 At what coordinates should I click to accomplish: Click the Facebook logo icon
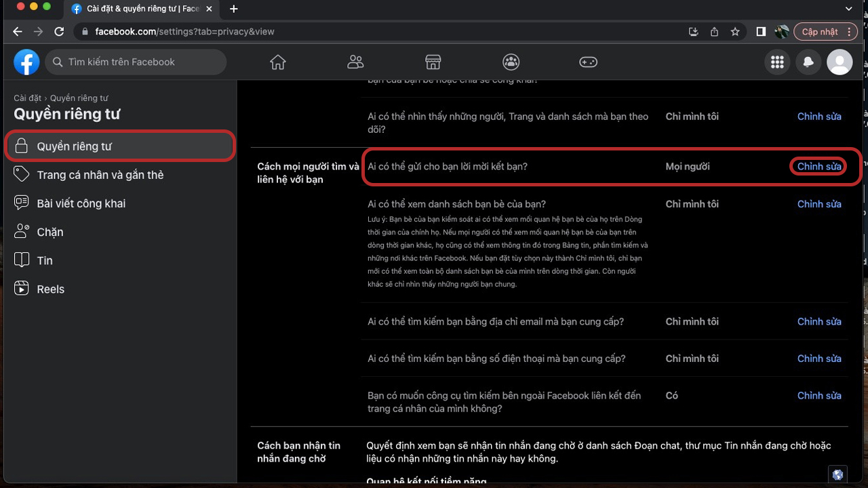(26, 62)
